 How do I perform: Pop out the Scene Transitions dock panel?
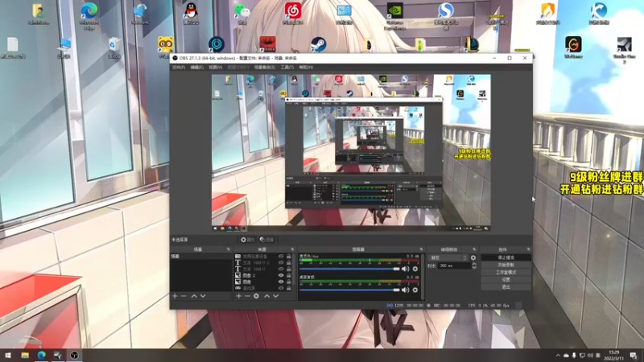point(474,249)
